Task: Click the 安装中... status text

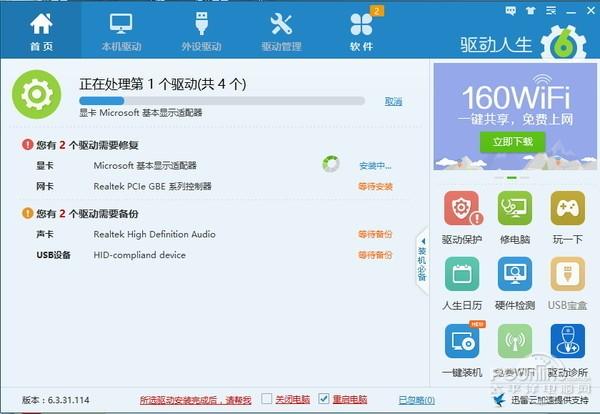Action: pos(375,166)
